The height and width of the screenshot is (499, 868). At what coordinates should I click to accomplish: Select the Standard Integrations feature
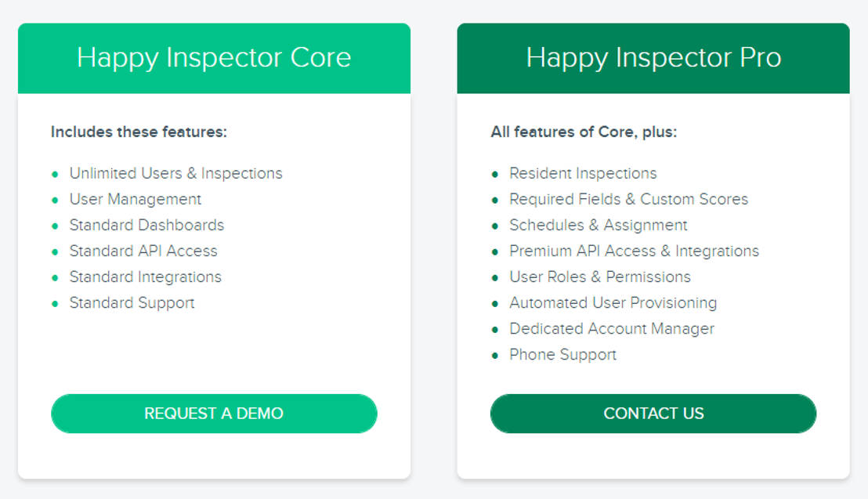click(144, 277)
